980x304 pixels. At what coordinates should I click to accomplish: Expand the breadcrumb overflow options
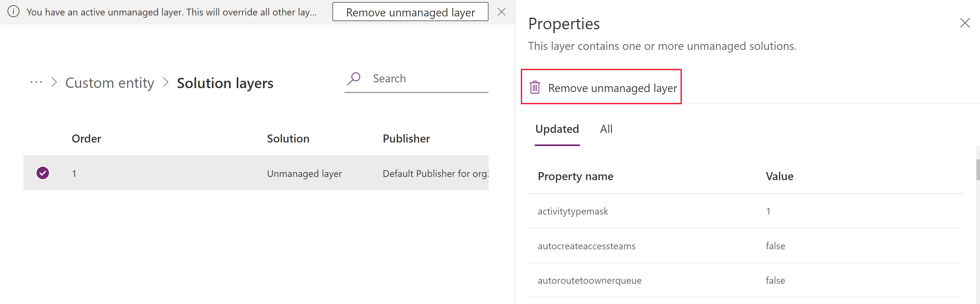point(35,82)
